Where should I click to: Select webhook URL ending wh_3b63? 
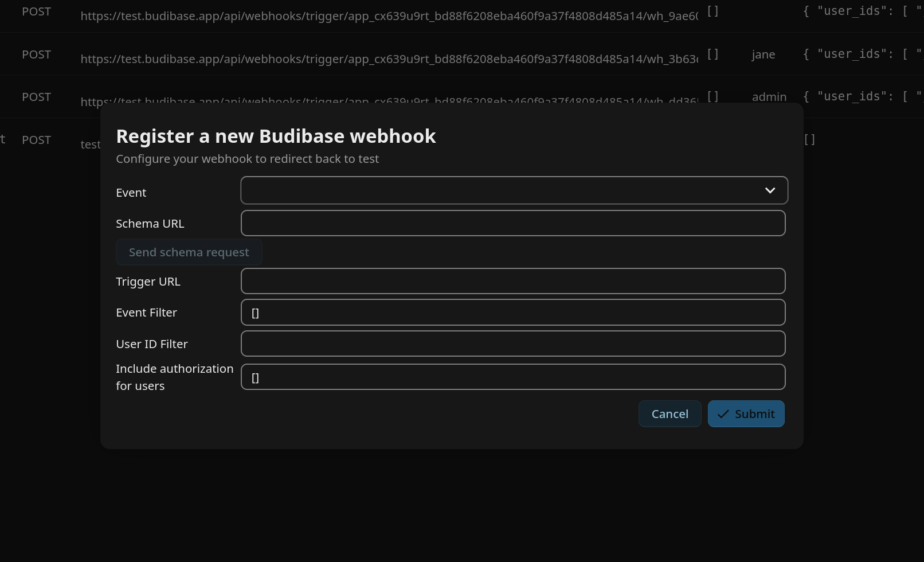(x=389, y=59)
